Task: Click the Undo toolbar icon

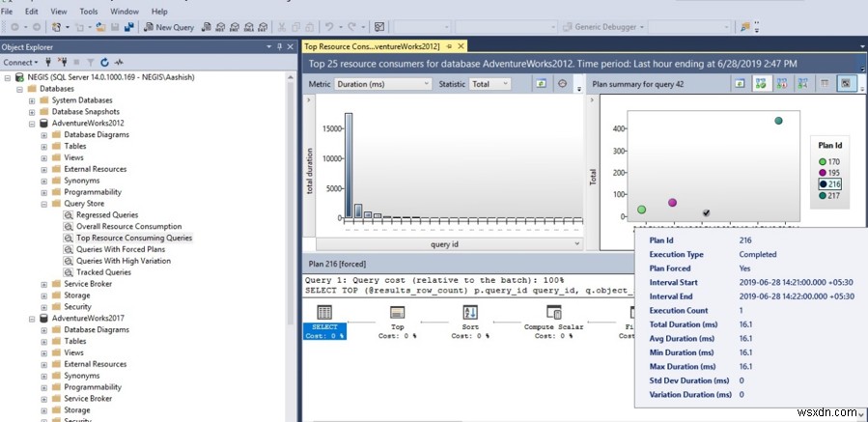Action: pos(329,27)
